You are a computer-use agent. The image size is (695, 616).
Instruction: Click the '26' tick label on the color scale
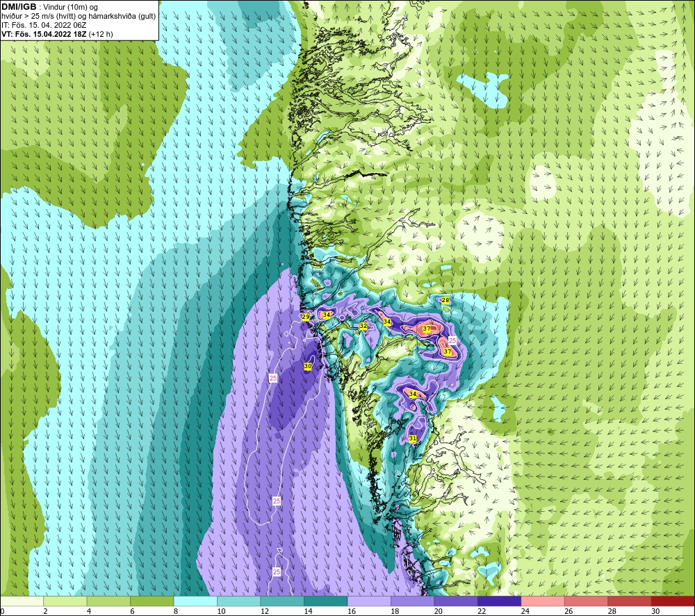point(569,611)
